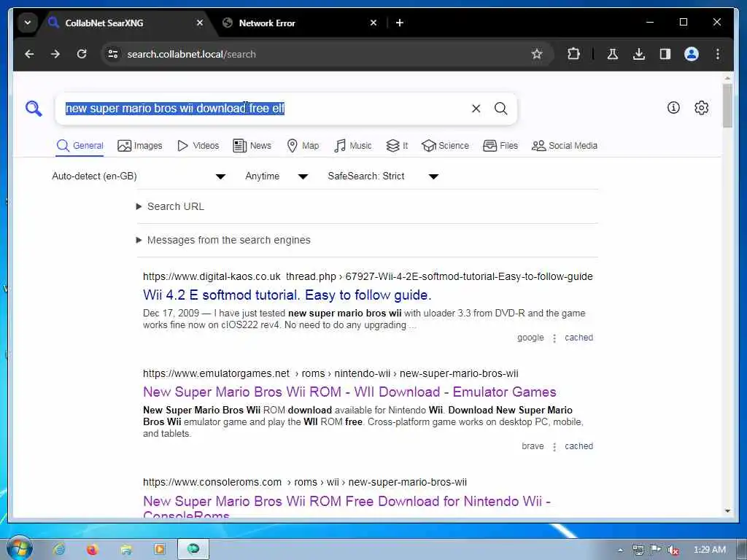Submit search with magnifier button
Screen dimensions: 747x560
pyautogui.click(x=500, y=109)
